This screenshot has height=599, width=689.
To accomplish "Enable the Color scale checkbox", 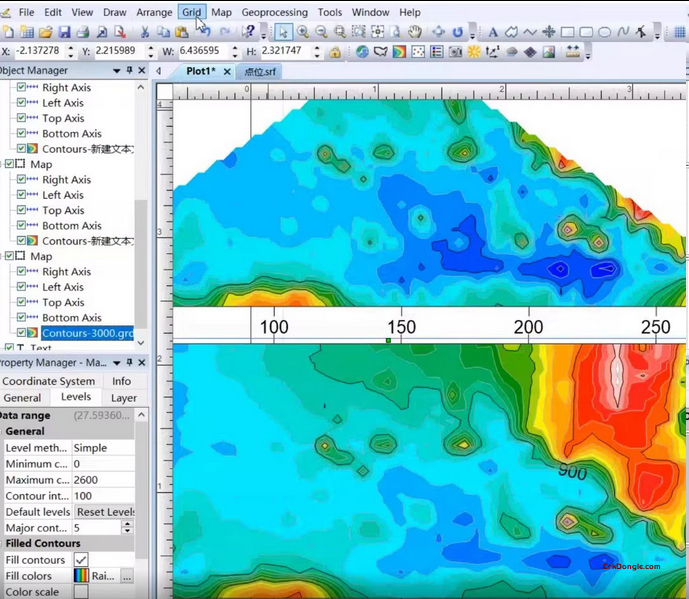I will point(81,592).
